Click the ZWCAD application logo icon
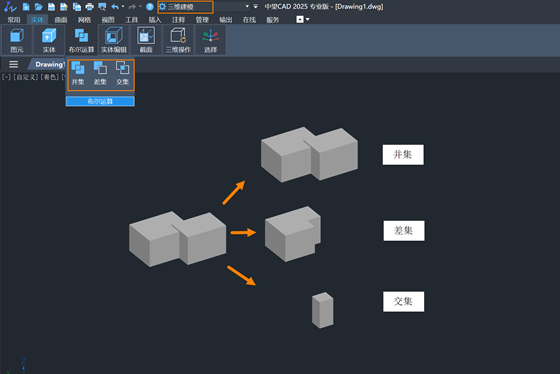Image resolution: width=560 pixels, height=374 pixels. click(x=10, y=6)
